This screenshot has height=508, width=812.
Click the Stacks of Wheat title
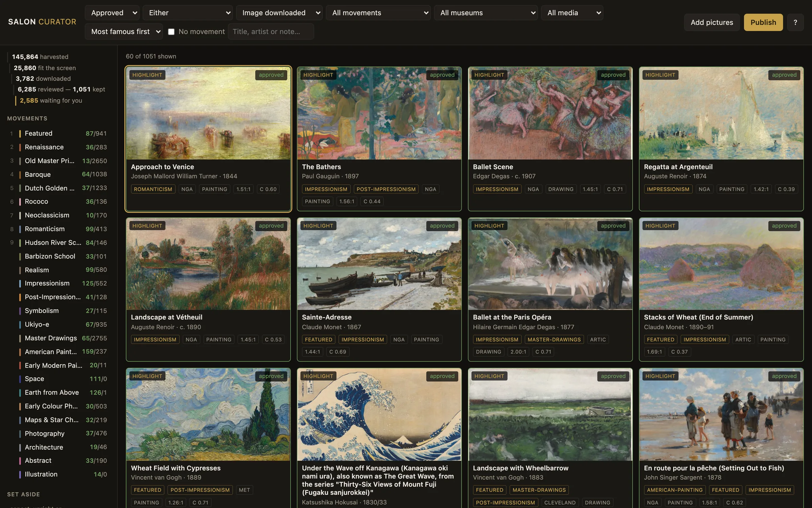coord(698,317)
